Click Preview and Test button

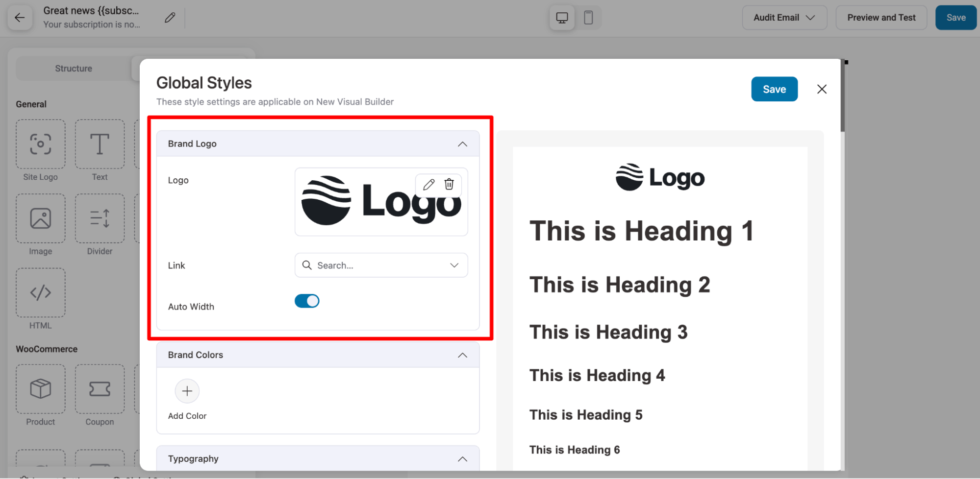click(x=881, y=18)
